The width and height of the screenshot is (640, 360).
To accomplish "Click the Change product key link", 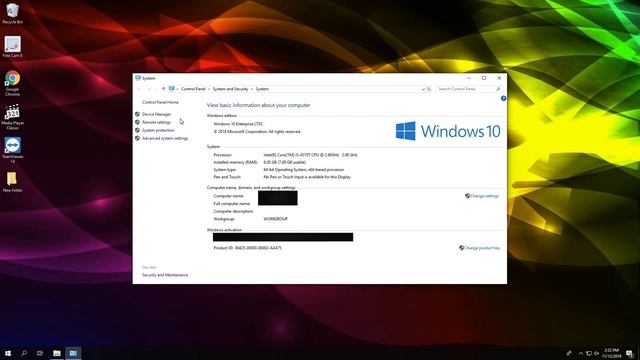I will click(482, 248).
